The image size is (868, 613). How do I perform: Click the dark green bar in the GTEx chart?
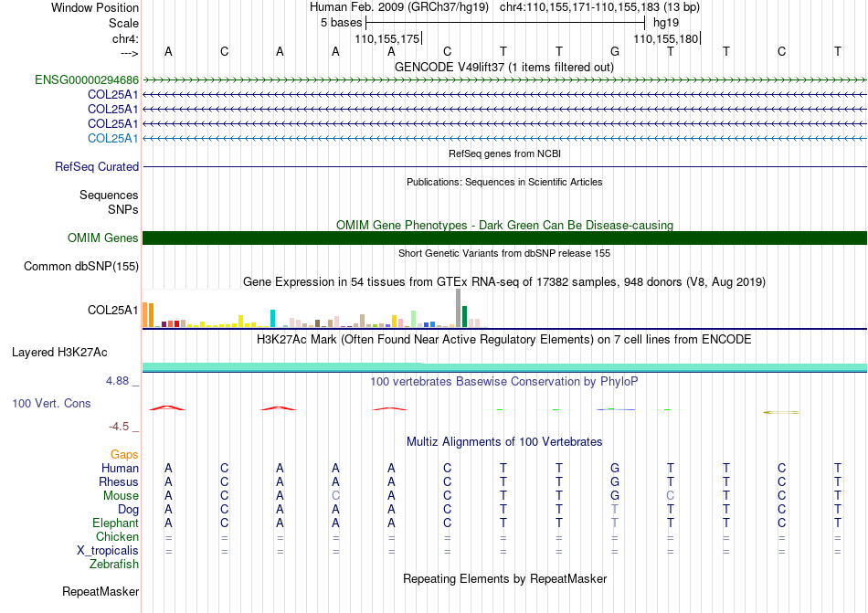(x=464, y=316)
